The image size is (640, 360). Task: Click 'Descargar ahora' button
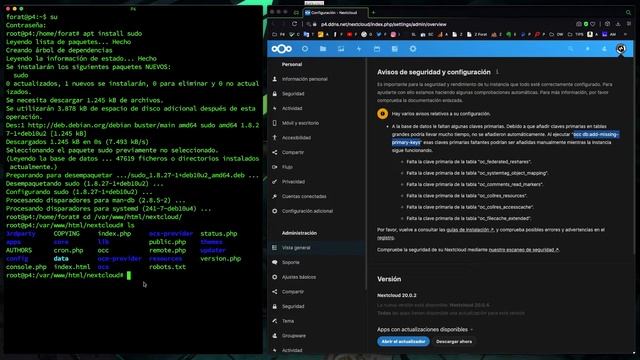click(x=454, y=342)
